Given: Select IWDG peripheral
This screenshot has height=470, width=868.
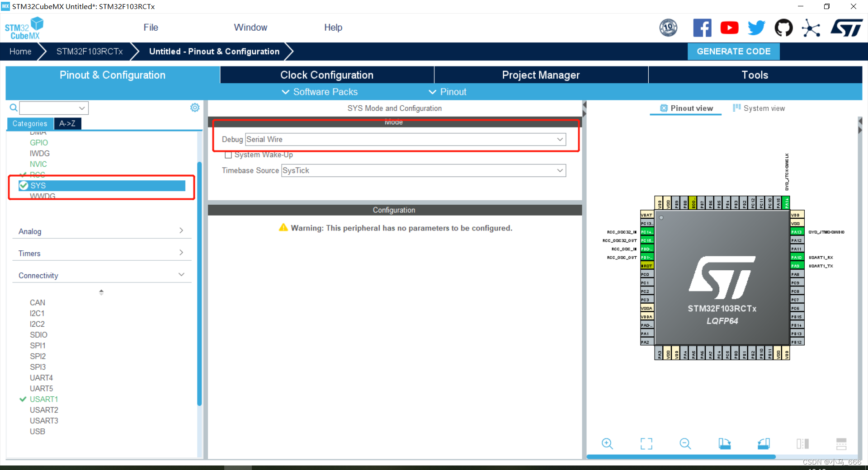Looking at the screenshot, I should pos(40,154).
